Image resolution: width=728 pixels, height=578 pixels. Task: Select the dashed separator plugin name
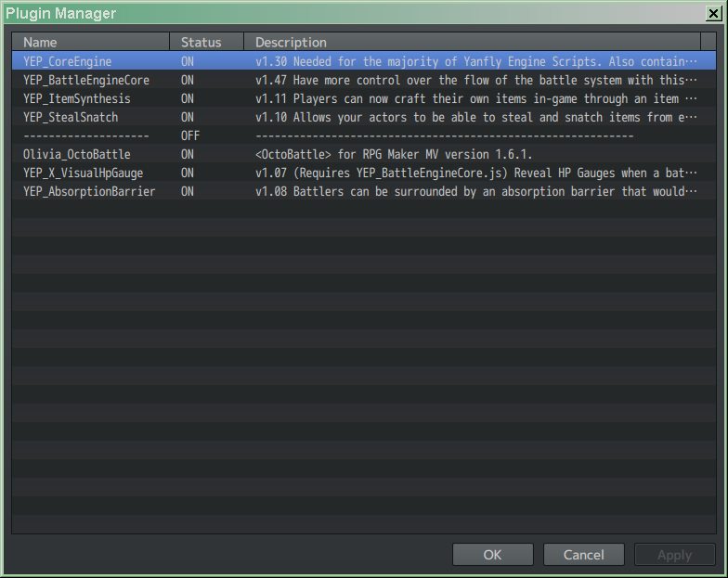point(86,135)
